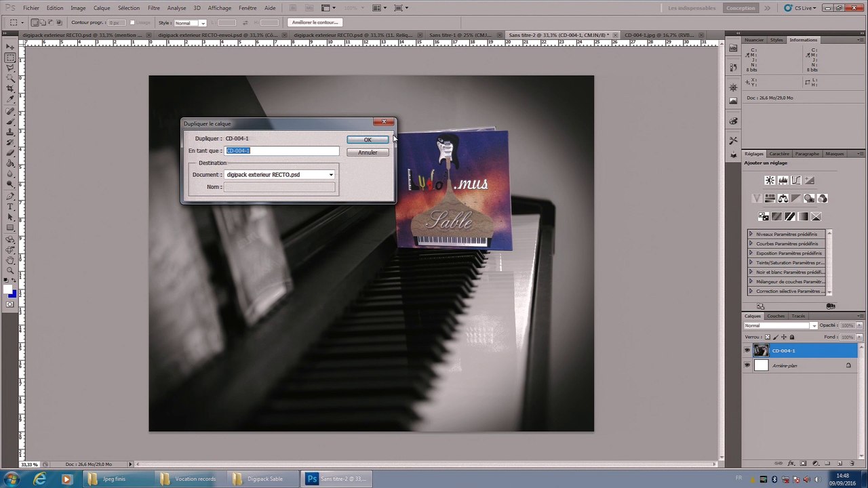Add a Color Balance adjustment (scales icon)
868x488 pixels.
click(783, 199)
